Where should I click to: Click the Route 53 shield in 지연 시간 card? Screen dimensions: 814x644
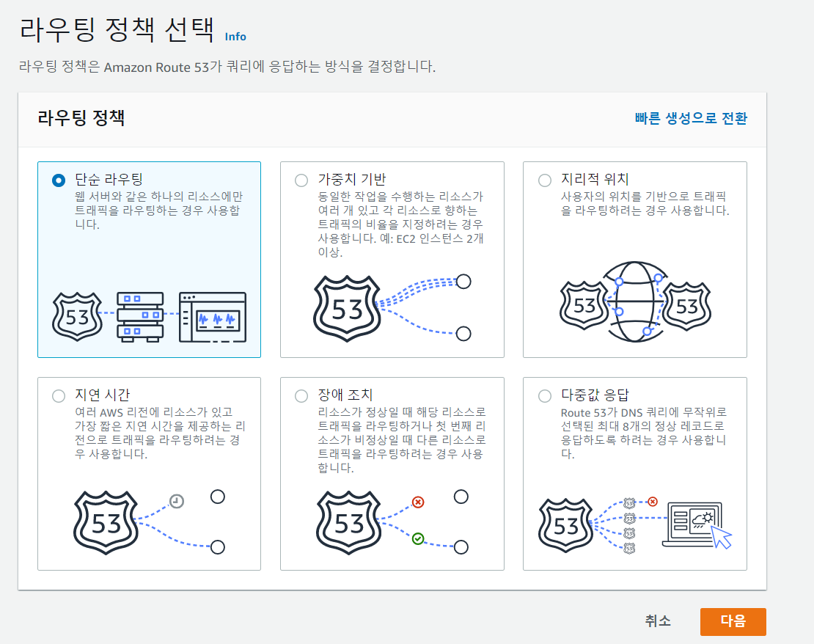coord(106,522)
